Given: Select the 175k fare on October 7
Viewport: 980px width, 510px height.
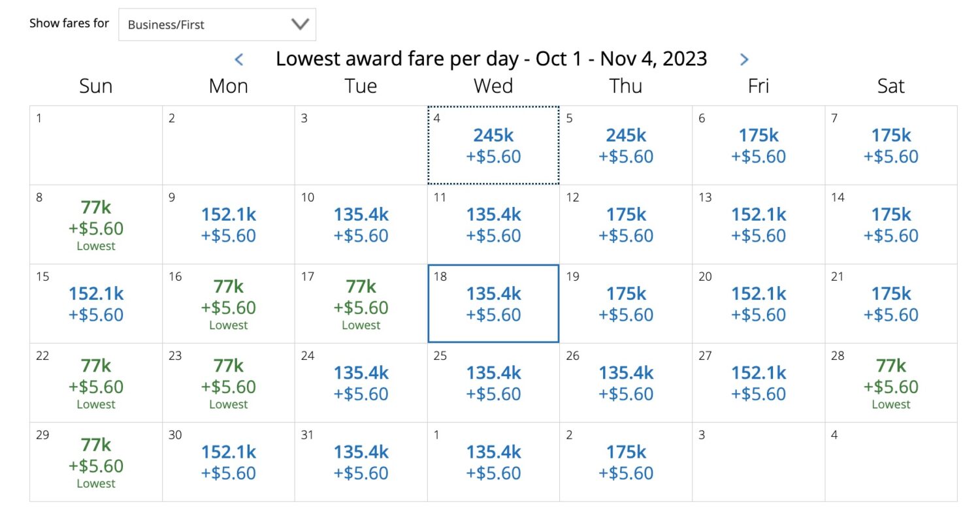Looking at the screenshot, I should (x=890, y=145).
